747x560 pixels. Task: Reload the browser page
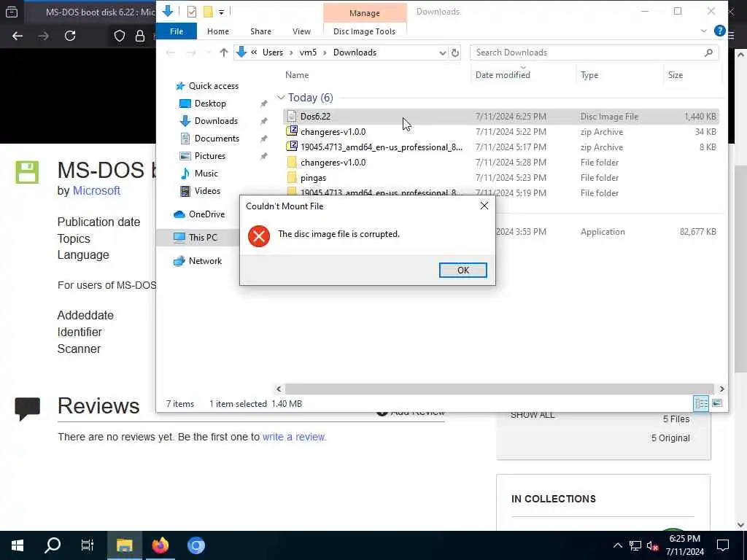point(70,36)
